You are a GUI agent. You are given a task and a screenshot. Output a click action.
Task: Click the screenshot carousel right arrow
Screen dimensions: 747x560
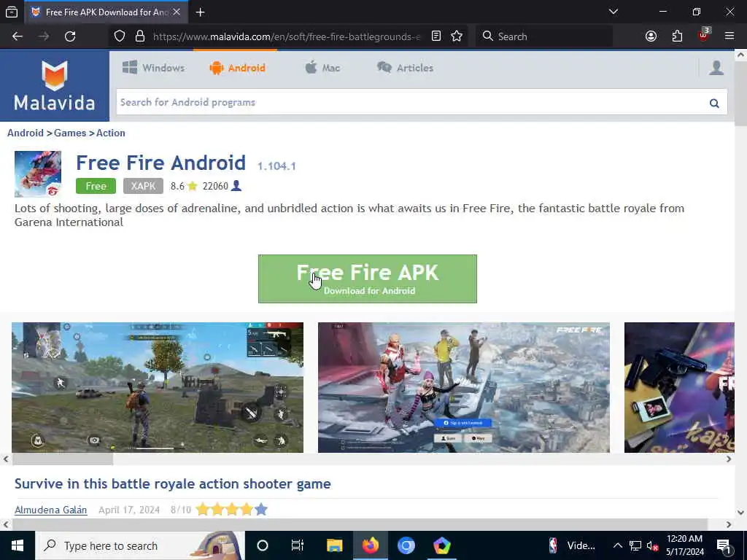click(x=729, y=459)
